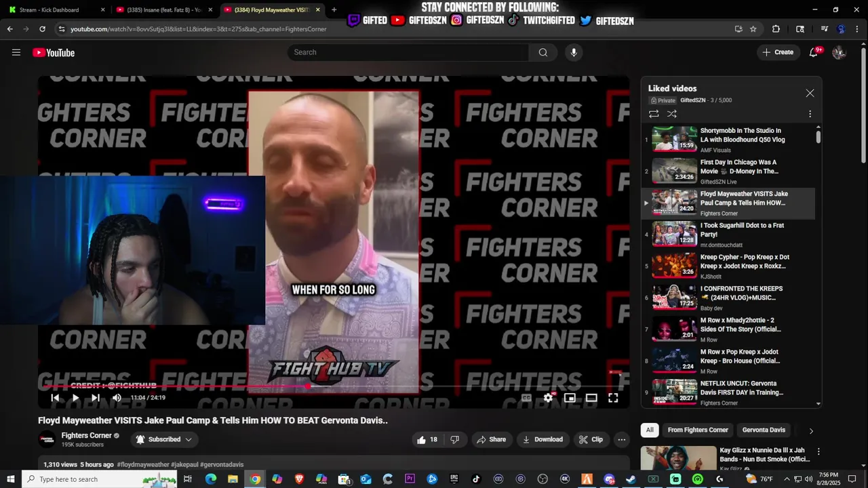
Task: Create a Clip of the video
Action: (591, 439)
